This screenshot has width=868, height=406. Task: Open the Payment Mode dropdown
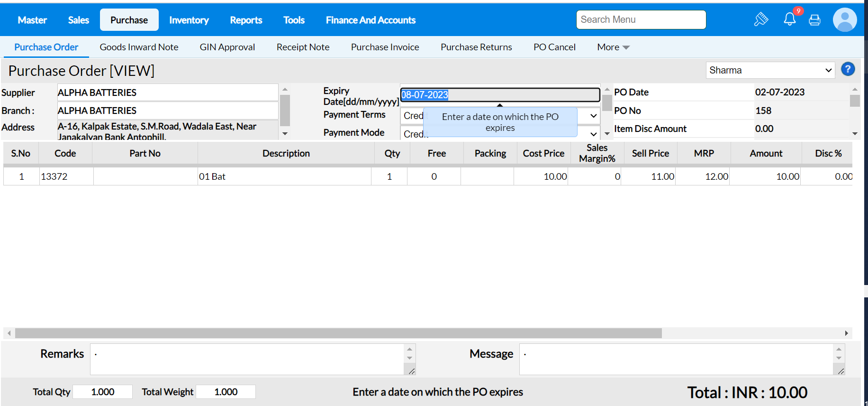click(593, 134)
